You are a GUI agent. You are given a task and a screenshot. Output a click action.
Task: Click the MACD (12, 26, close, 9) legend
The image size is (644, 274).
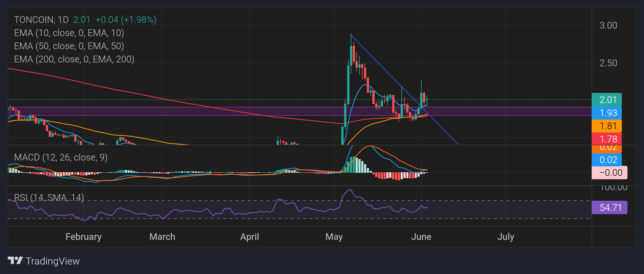pyautogui.click(x=61, y=157)
